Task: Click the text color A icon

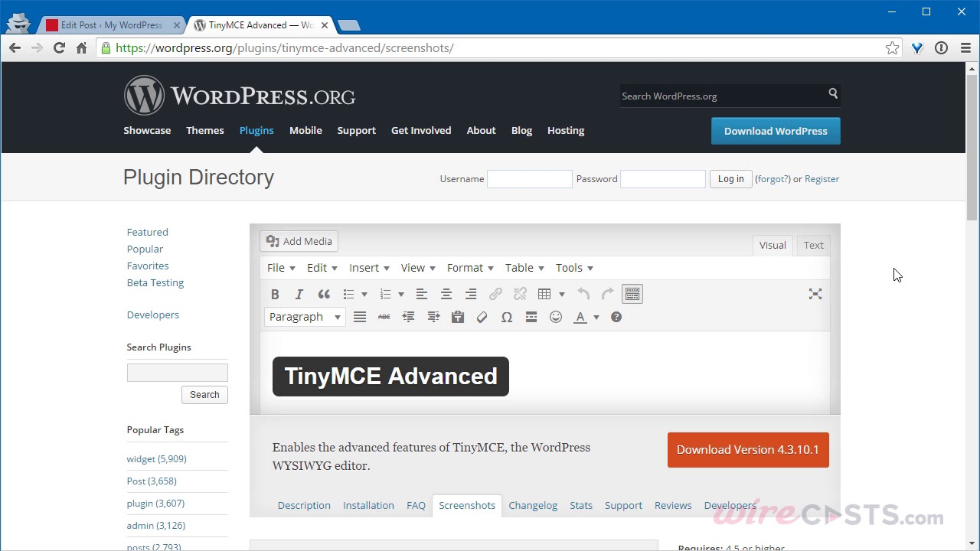Action: pos(580,317)
